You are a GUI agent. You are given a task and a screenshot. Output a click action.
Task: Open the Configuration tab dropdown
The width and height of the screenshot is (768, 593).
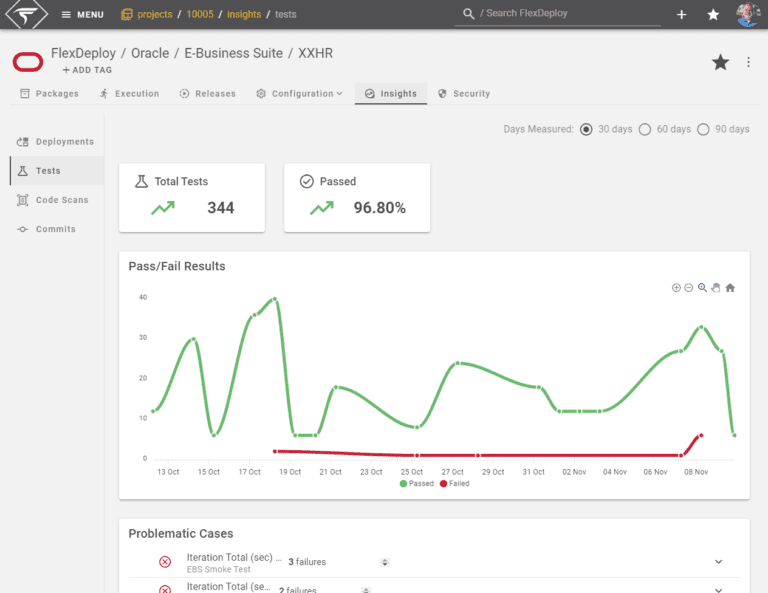click(299, 94)
